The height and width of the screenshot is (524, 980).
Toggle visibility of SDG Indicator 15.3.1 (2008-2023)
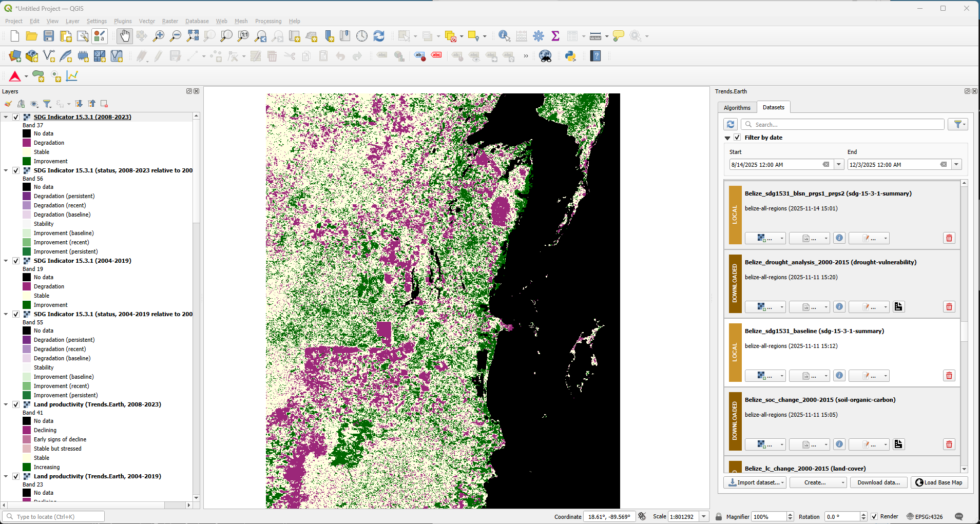coord(16,117)
